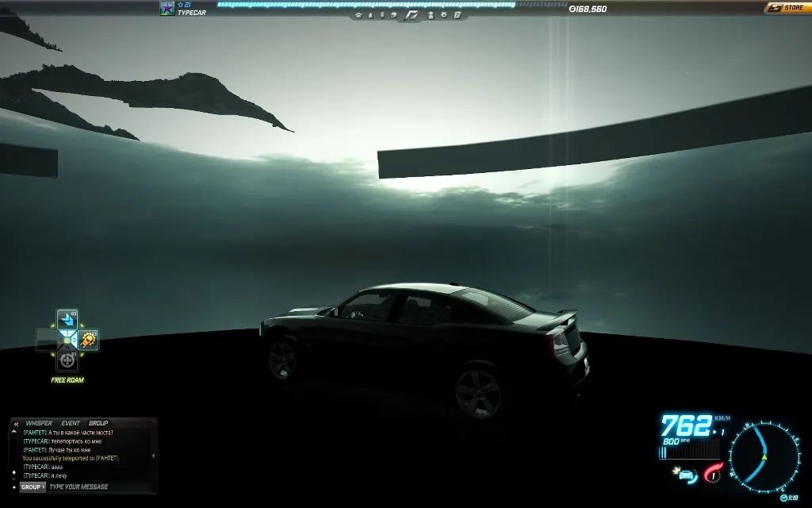The width and height of the screenshot is (812, 508).
Task: Click message 'телепортись ко мне'
Action: tap(76, 441)
